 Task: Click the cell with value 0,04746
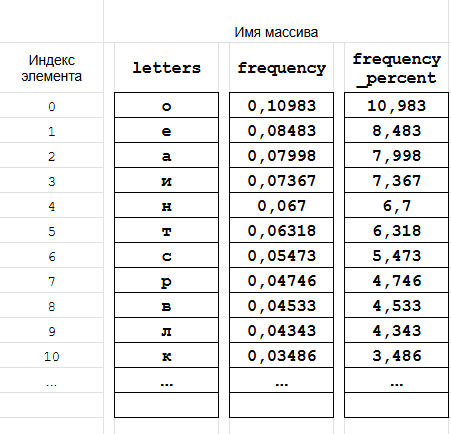pyautogui.click(x=281, y=280)
